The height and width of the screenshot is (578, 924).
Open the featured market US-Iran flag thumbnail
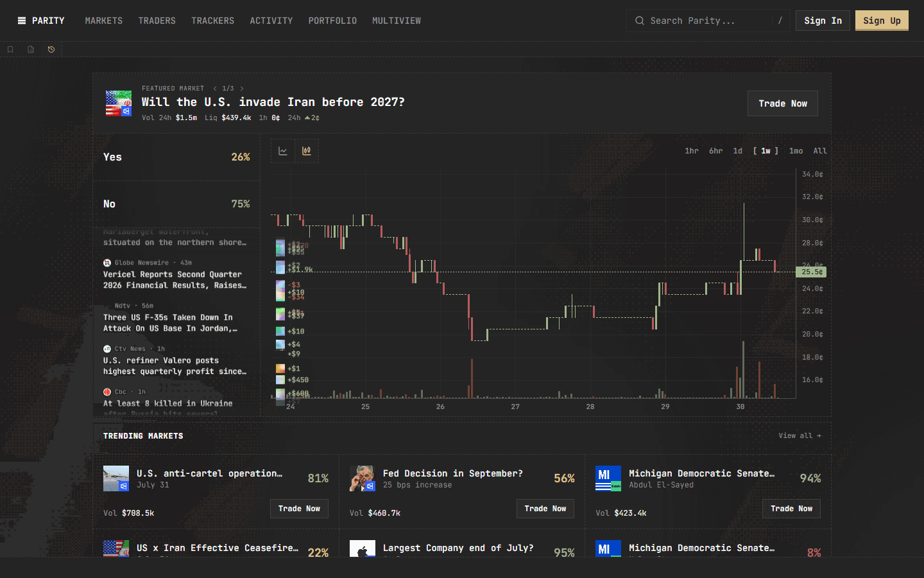[x=119, y=103]
